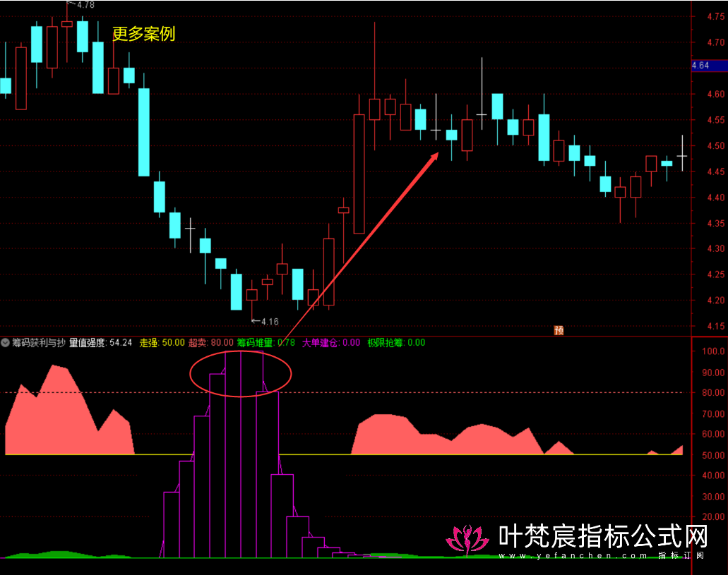The image size is (728, 575).
Task: Click the 4.25 price axis label
Action: (x=715, y=274)
